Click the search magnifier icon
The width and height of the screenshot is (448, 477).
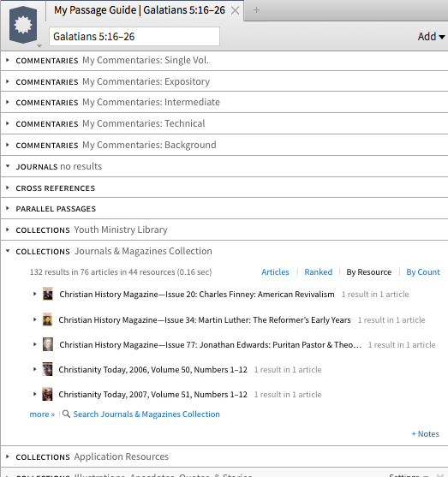[x=66, y=414]
